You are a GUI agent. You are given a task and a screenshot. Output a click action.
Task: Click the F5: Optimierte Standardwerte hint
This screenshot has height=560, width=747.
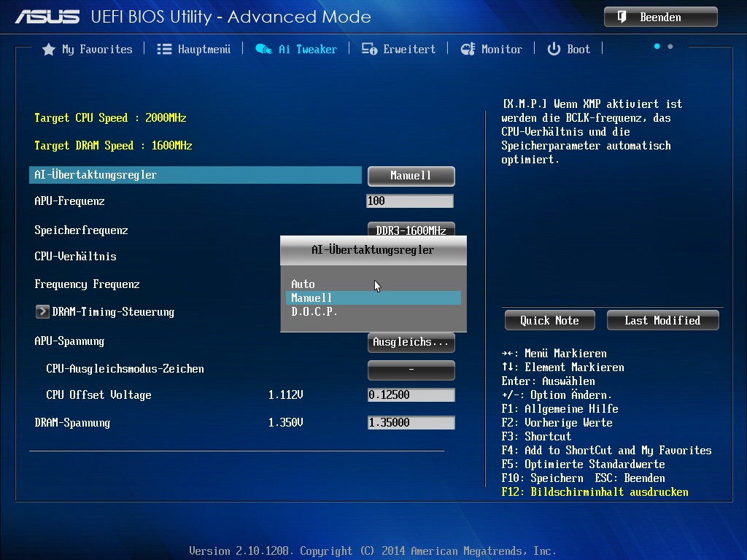click(583, 464)
